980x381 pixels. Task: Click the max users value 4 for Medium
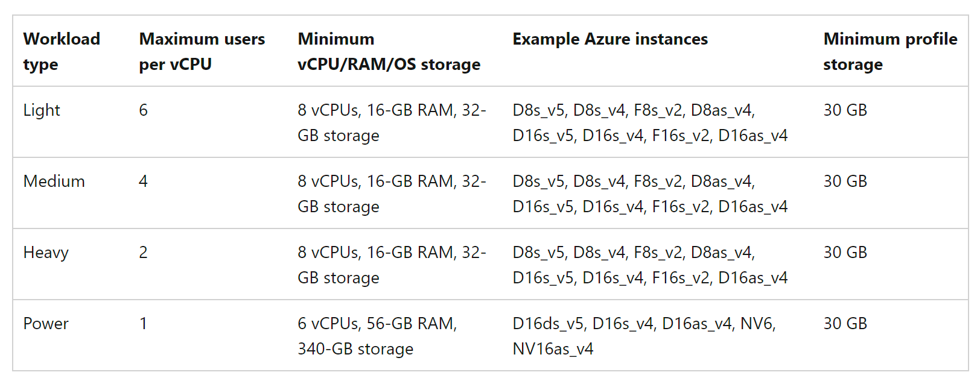pyautogui.click(x=143, y=181)
